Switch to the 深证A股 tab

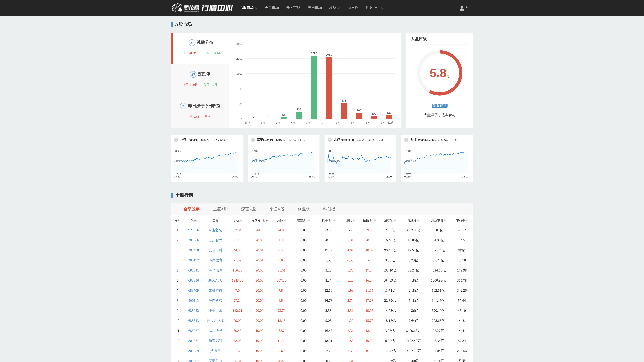coord(249,209)
